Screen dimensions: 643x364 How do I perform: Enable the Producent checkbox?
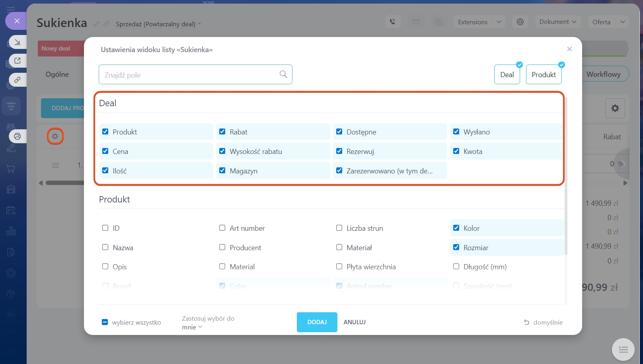tap(222, 247)
